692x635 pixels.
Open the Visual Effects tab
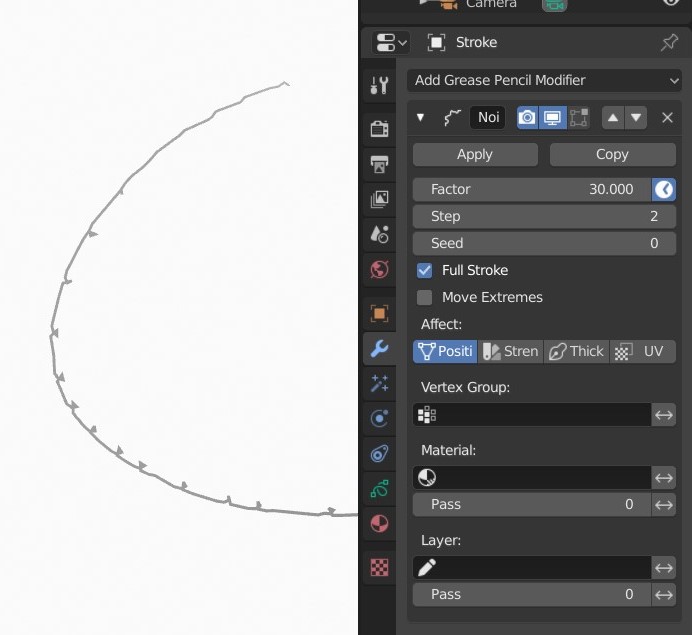(379, 383)
